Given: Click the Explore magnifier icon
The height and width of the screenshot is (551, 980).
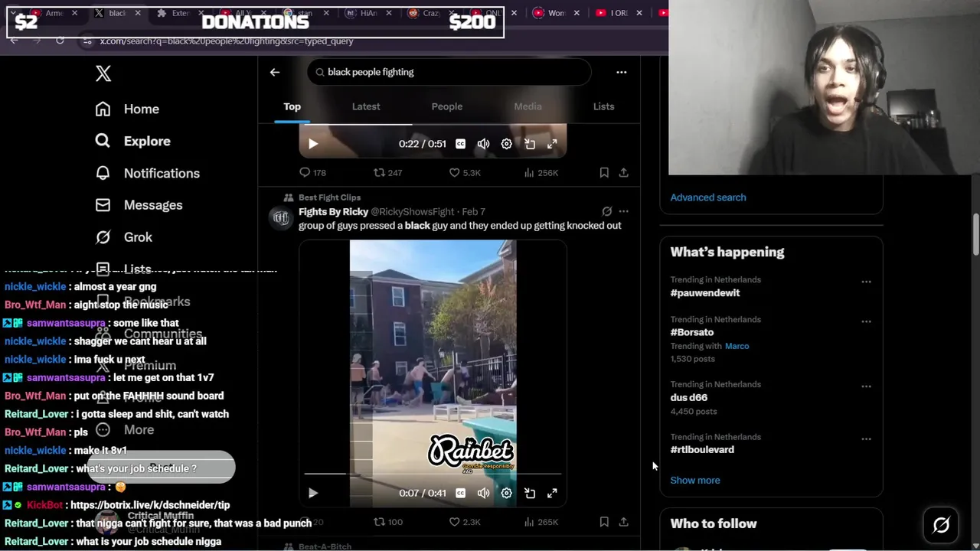Looking at the screenshot, I should pyautogui.click(x=103, y=141).
